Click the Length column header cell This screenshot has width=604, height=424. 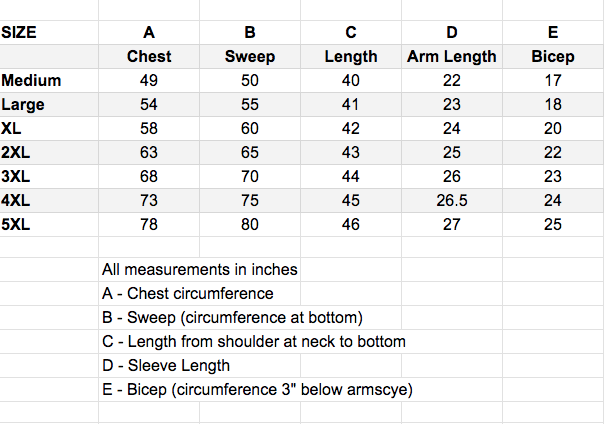pos(351,56)
